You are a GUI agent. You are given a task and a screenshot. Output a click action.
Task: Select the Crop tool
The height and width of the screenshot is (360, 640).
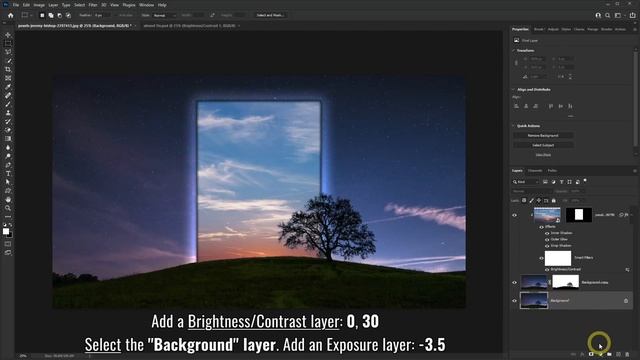click(x=8, y=69)
